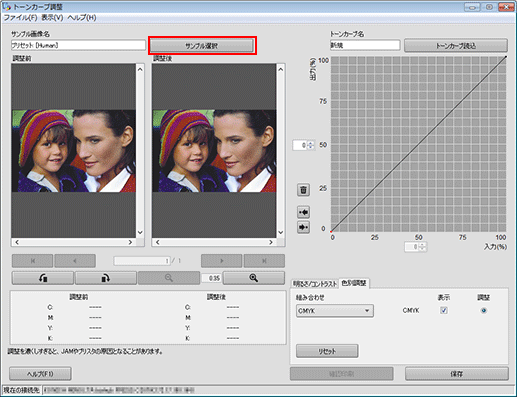This screenshot has width=517, height=397.
Task: Increase the output percent value spinner
Action: click(x=311, y=143)
